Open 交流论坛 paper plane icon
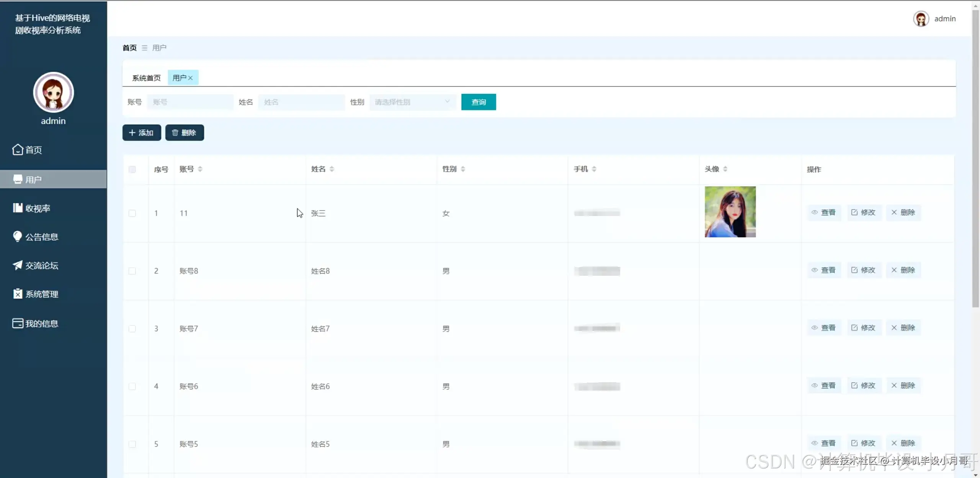Viewport: 980px width, 478px height. click(x=18, y=265)
